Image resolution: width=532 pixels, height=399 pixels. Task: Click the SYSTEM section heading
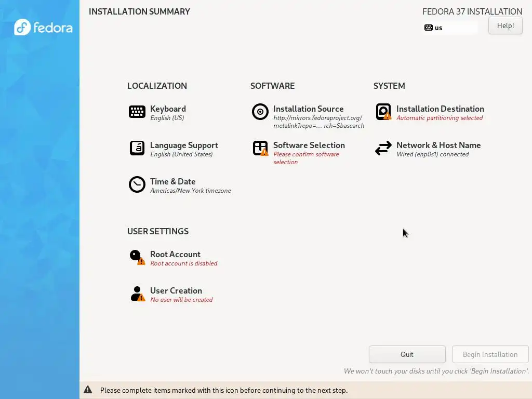click(389, 86)
